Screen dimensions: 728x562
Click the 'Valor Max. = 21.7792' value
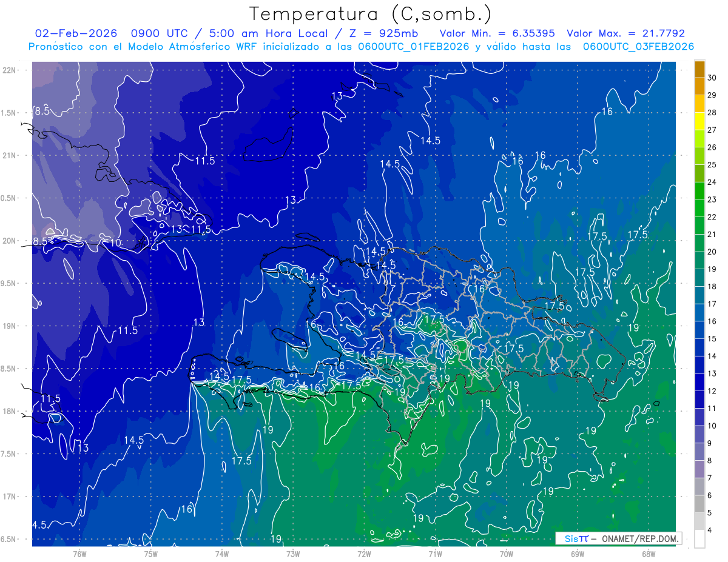(x=626, y=33)
